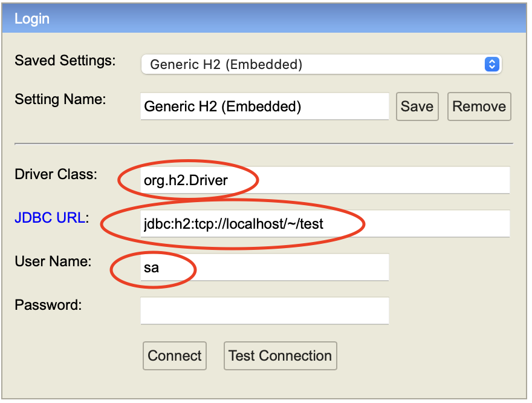Click the Setting Name label
Viewport: 532px width, 403px height.
[60, 99]
